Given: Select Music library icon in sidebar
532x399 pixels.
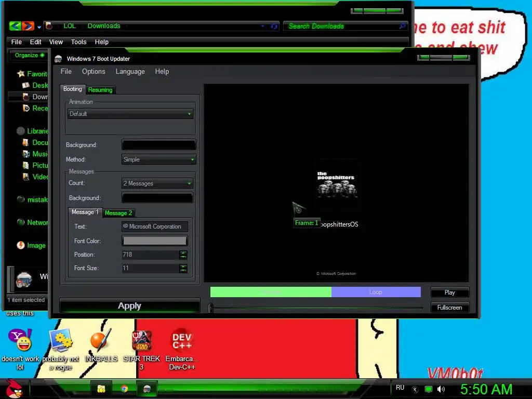Looking at the screenshot, I should [x=26, y=154].
